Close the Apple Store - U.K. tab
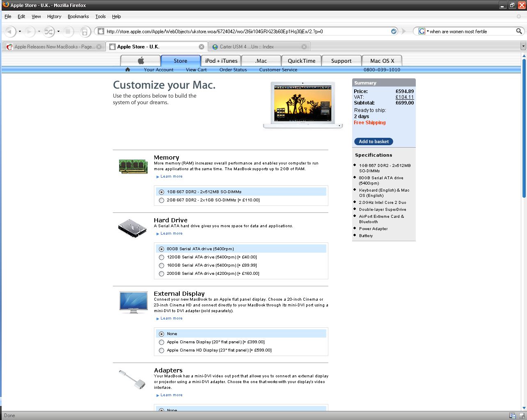The height and width of the screenshot is (420, 527). tap(202, 47)
